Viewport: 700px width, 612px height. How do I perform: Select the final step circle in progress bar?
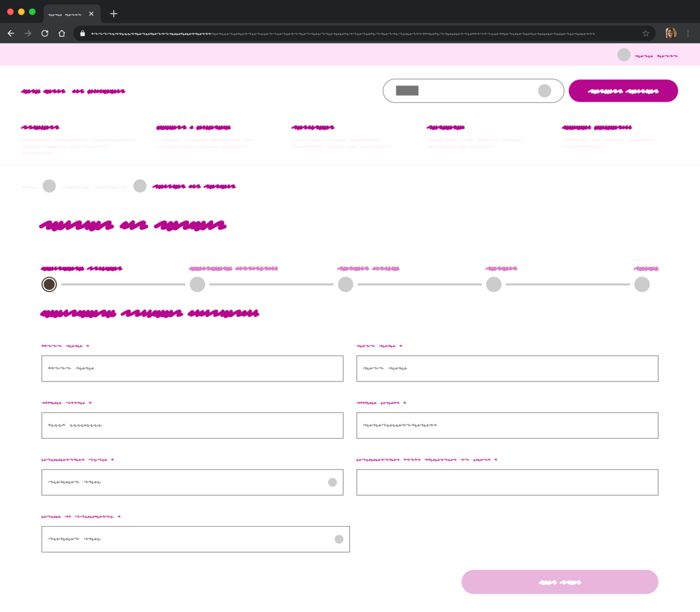click(642, 284)
